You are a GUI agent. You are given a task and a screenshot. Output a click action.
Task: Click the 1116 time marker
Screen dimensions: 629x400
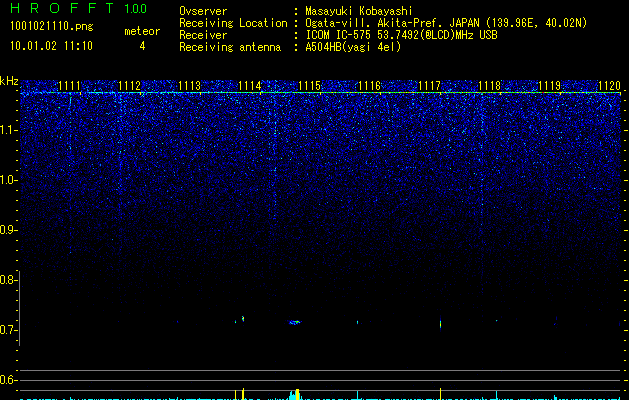tap(369, 85)
